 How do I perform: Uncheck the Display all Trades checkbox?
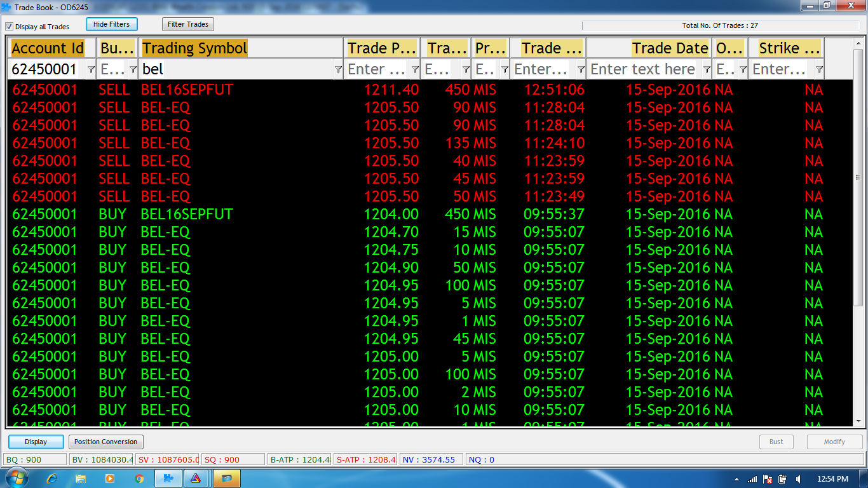point(10,27)
